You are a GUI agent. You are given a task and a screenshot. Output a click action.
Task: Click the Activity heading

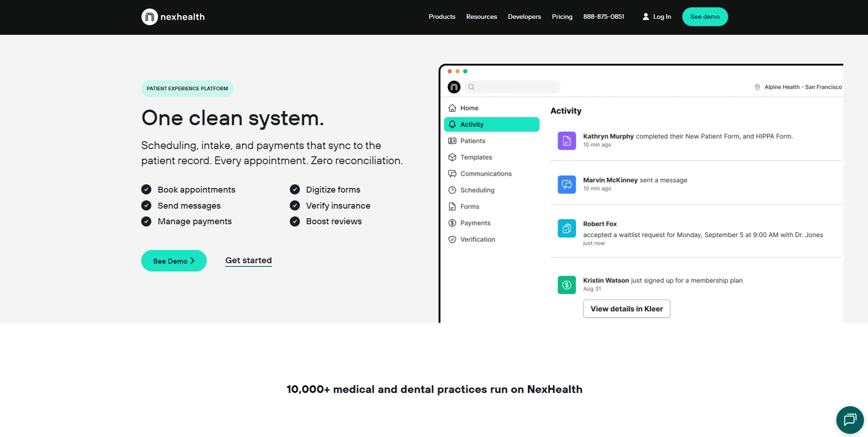click(x=566, y=111)
